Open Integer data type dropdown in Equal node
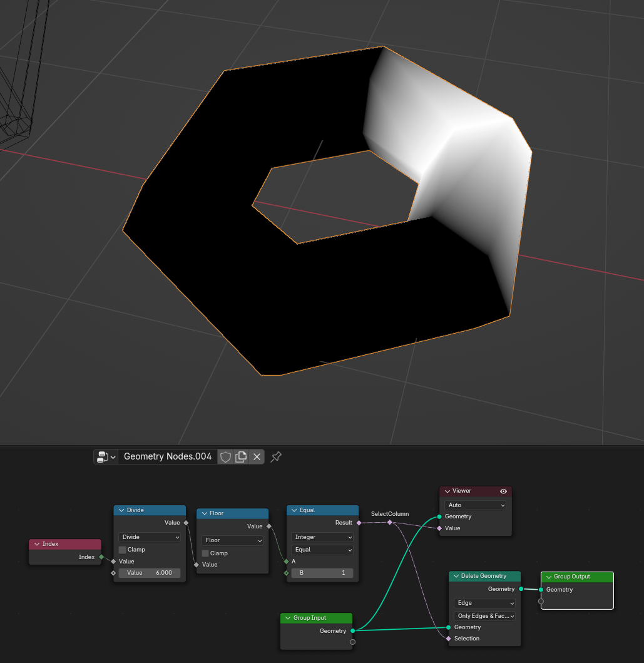 pyautogui.click(x=322, y=537)
